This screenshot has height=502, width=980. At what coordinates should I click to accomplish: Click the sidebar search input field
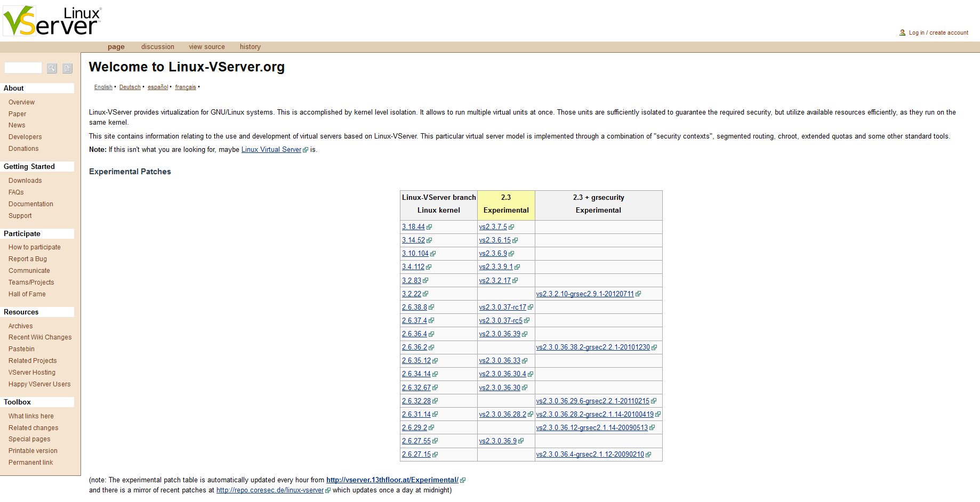23,68
